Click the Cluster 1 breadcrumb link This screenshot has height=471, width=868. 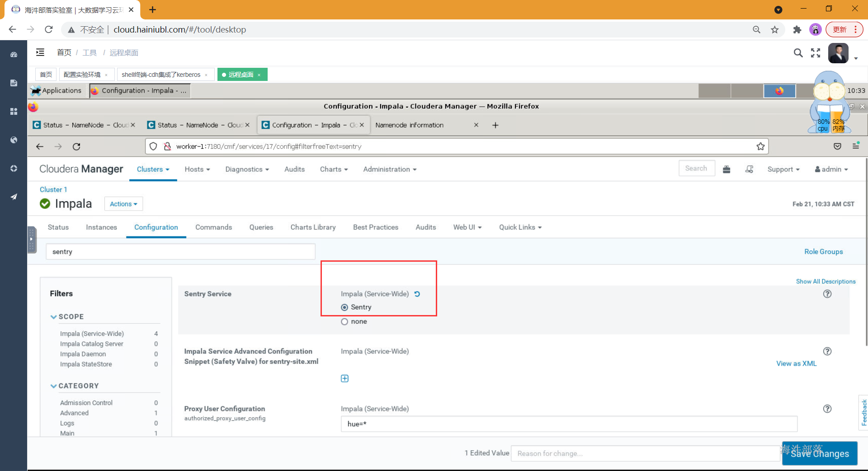pos(53,189)
